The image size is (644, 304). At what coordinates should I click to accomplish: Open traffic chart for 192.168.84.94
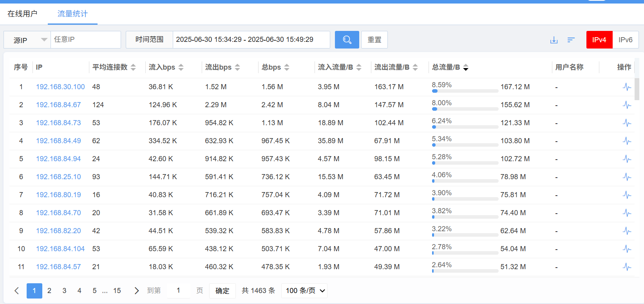[627, 159]
